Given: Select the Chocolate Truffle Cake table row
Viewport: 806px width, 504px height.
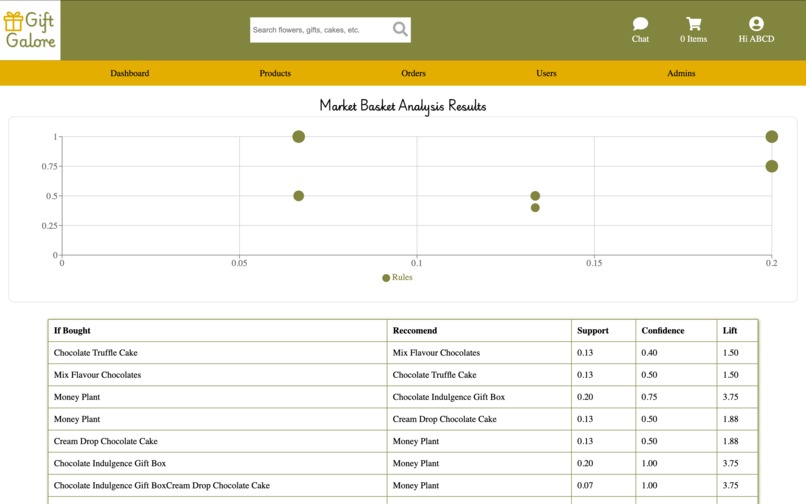Looking at the screenshot, I should [x=403, y=353].
